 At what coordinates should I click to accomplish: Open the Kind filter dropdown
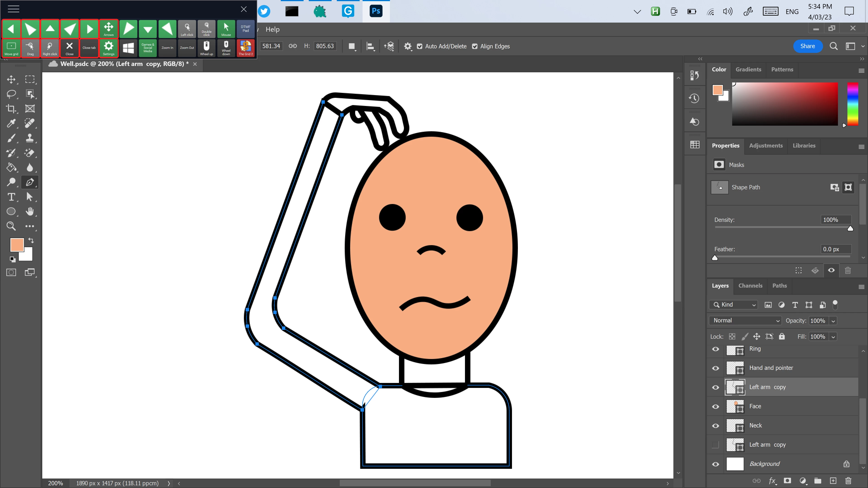[734, 305]
